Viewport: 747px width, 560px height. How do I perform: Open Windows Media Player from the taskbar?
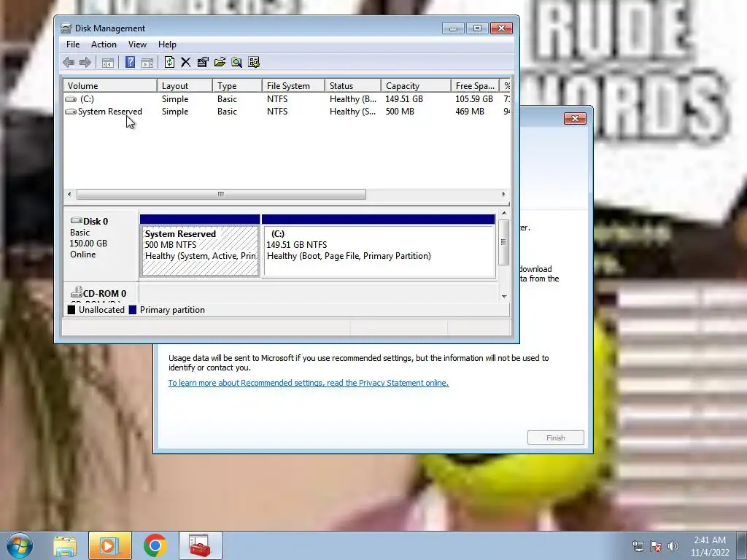[x=109, y=545]
